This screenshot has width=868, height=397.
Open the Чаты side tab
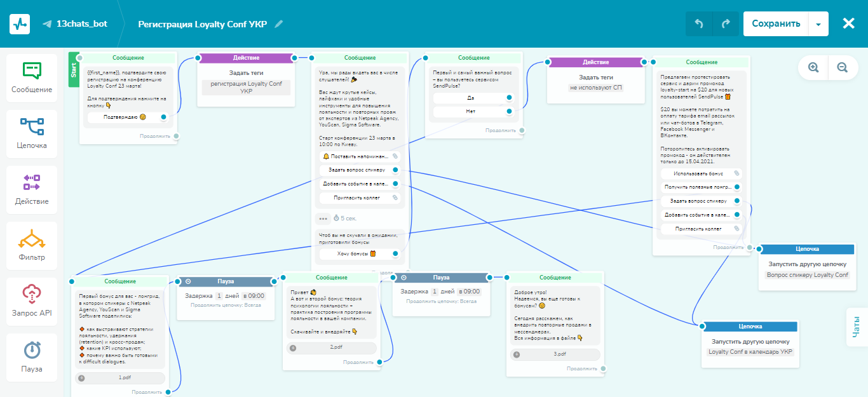point(858,328)
